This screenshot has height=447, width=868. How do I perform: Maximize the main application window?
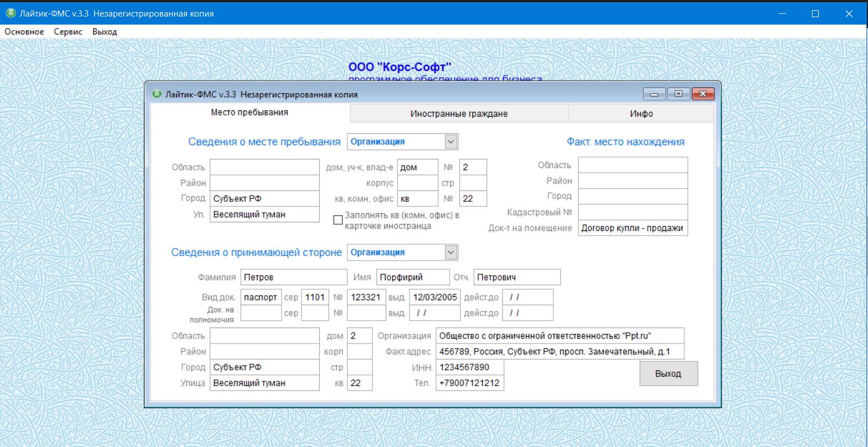(x=815, y=13)
